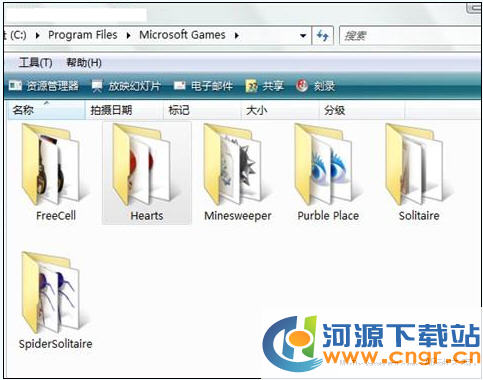This screenshot has height=380, width=483.
Task: Sort by the 分级 column header
Action: pyautogui.click(x=362, y=110)
